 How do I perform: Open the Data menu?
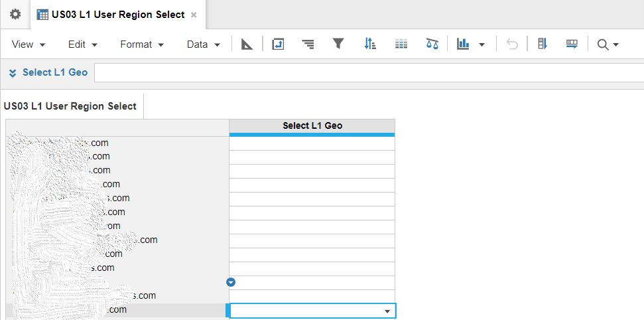[204, 44]
